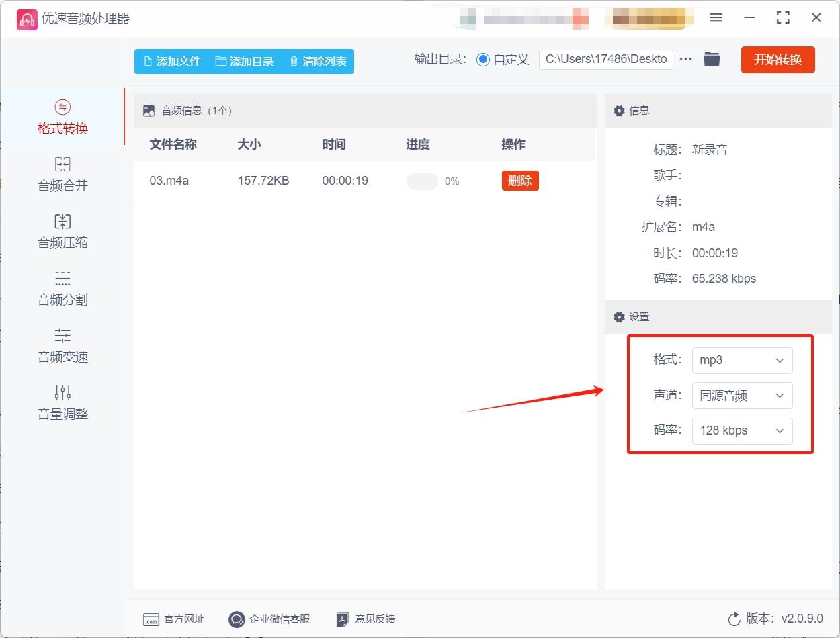The width and height of the screenshot is (840, 638).
Task: Open the output folder browser icon
Action: tap(712, 59)
